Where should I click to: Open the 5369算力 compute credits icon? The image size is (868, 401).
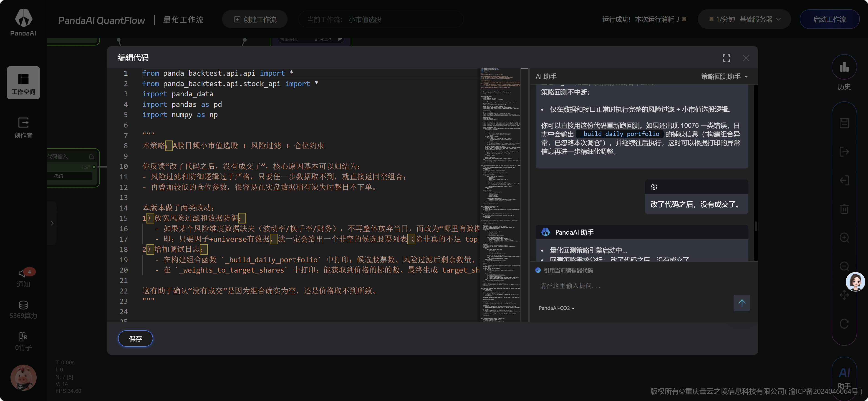23,309
